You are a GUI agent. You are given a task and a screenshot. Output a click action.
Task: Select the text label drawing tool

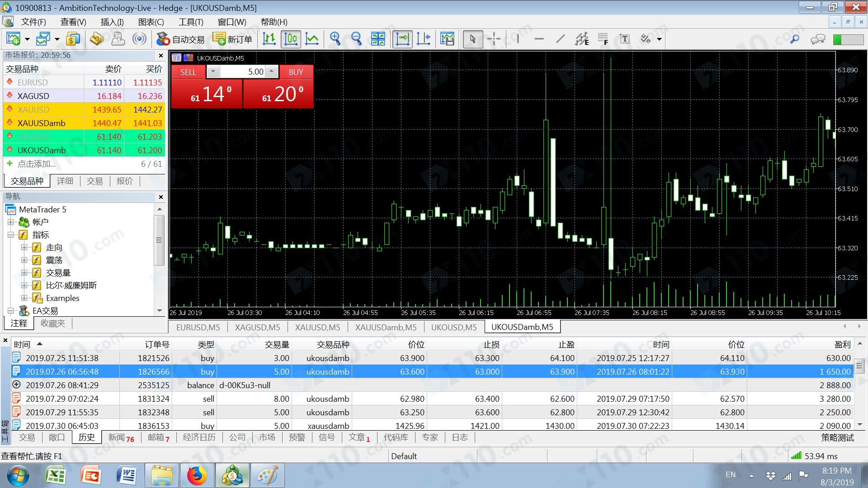[x=624, y=39]
